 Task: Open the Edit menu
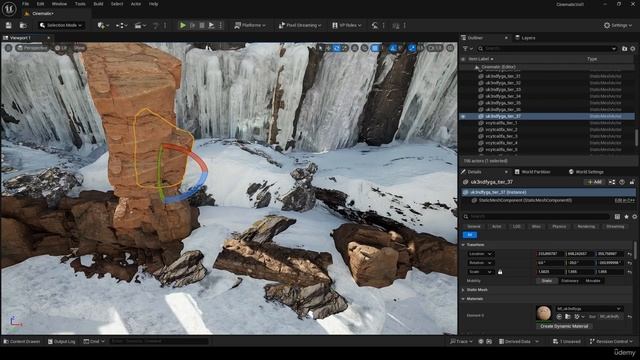click(40, 4)
